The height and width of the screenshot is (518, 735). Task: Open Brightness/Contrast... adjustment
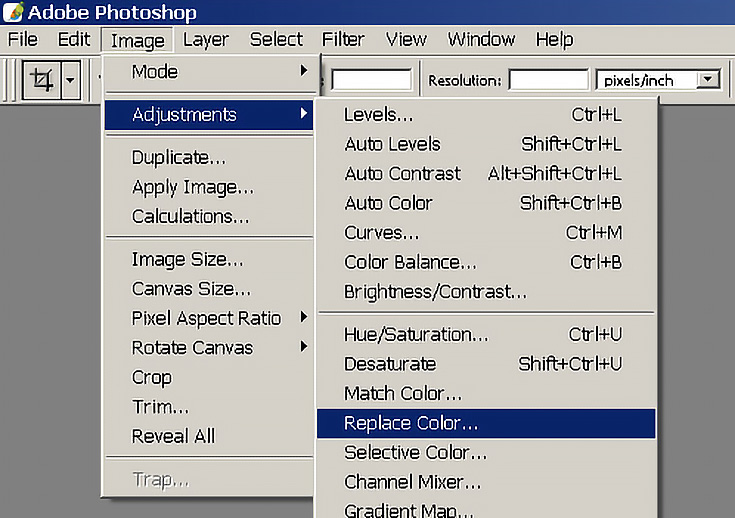pos(486,292)
